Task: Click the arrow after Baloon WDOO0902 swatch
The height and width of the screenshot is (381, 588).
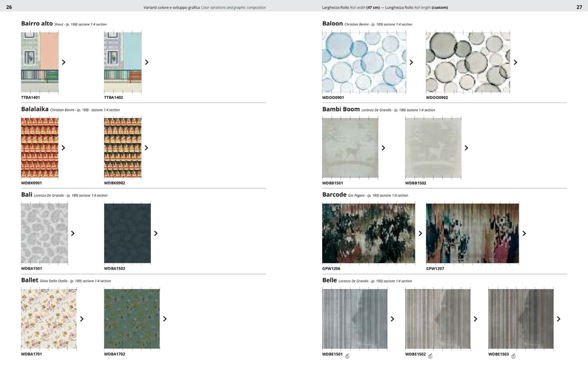Action: coord(516,62)
